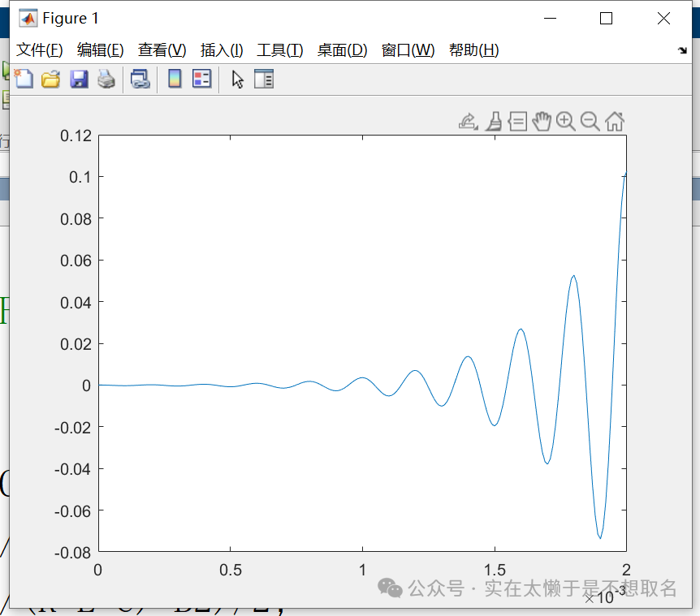The height and width of the screenshot is (616, 700).
Task: Open the 工具(T) menu
Action: 279,50
